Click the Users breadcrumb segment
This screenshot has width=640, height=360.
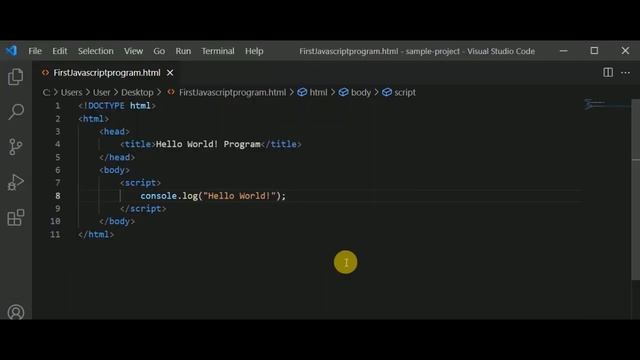[x=71, y=92]
